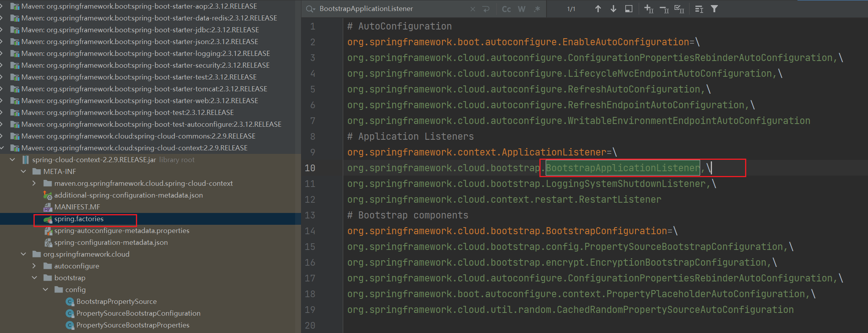Go to next search occurrence arrow
Screen dimensions: 868x333
pos(613,9)
